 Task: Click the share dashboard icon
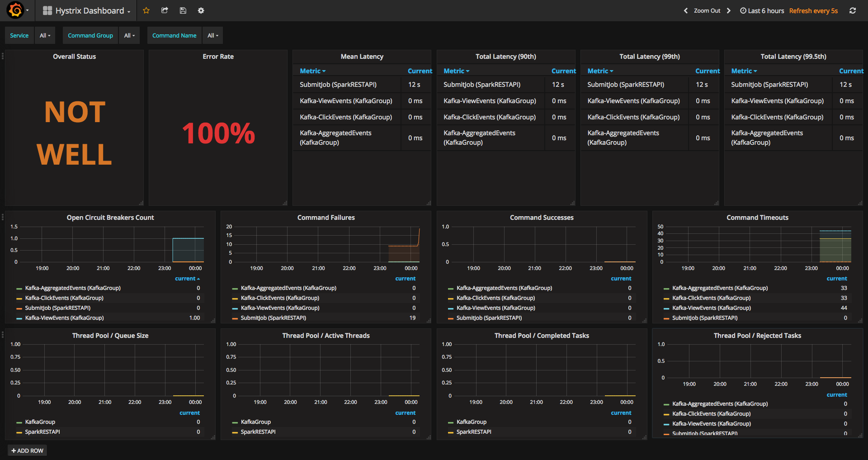[165, 10]
